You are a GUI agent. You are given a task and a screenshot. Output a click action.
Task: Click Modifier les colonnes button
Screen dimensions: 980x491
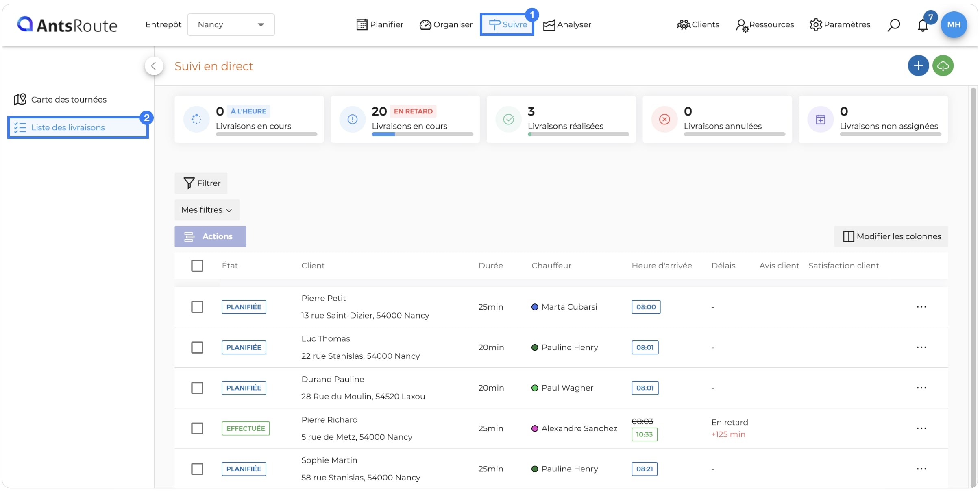click(891, 236)
